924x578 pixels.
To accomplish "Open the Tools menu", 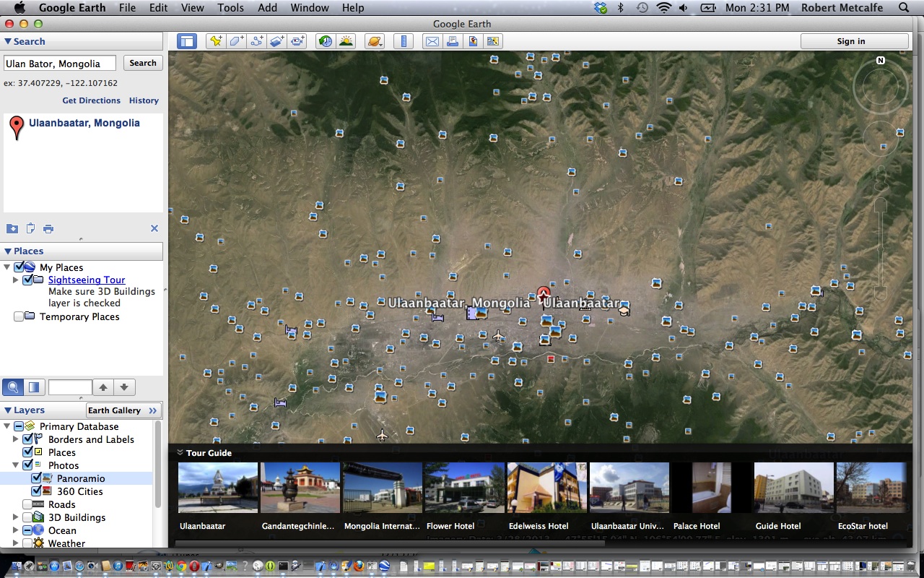I will [x=230, y=8].
